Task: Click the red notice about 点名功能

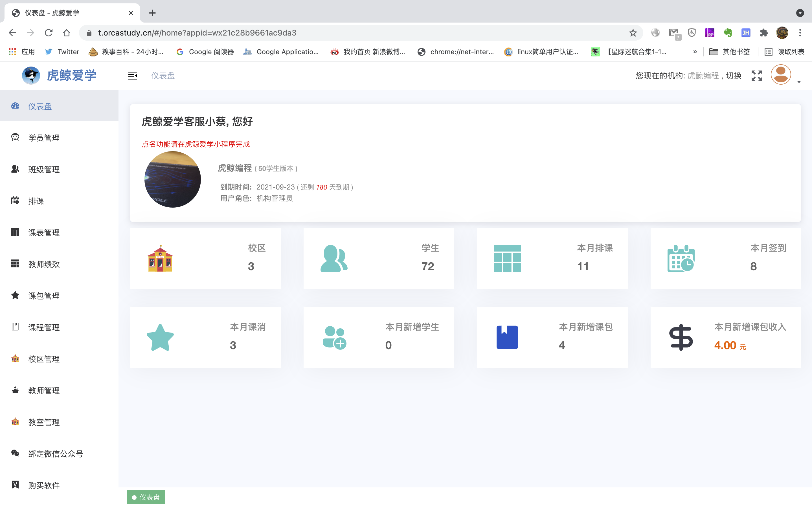Action: click(196, 144)
